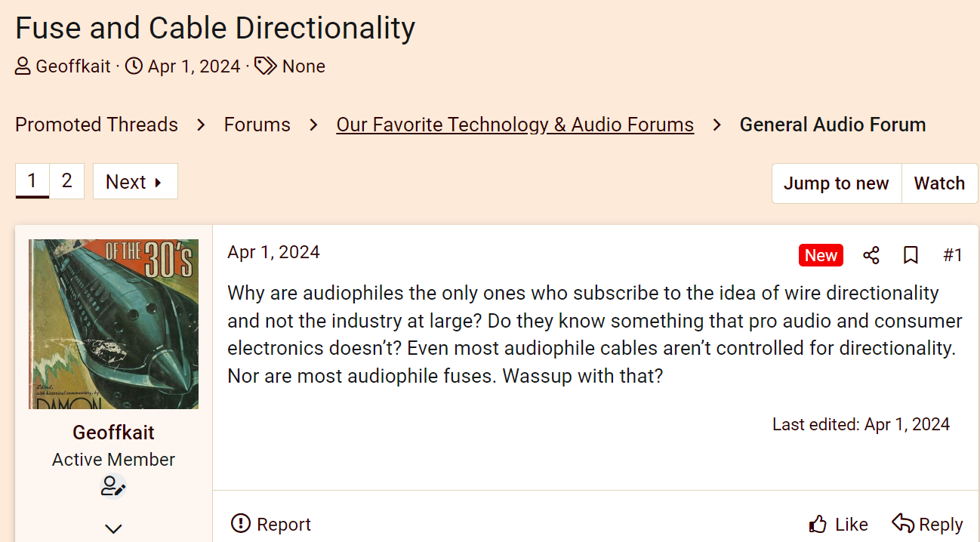Viewport: 980px width, 542px height.
Task: Open the #1 post permalink
Action: (x=953, y=255)
